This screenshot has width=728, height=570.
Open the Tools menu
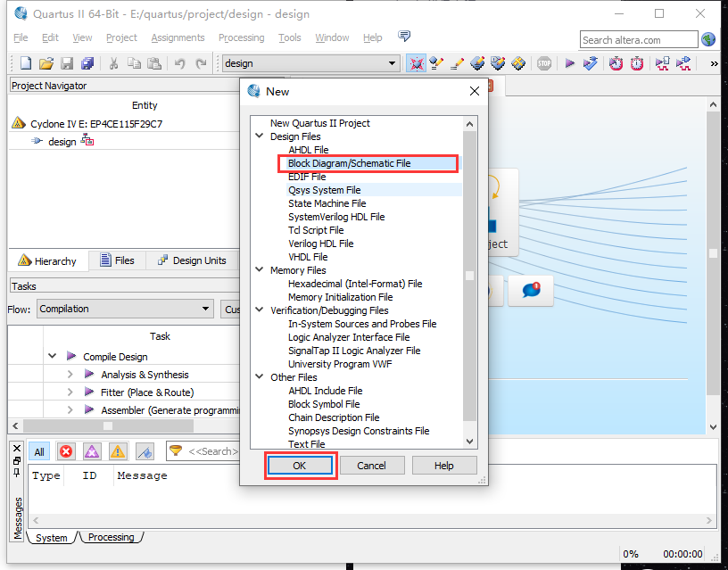290,37
